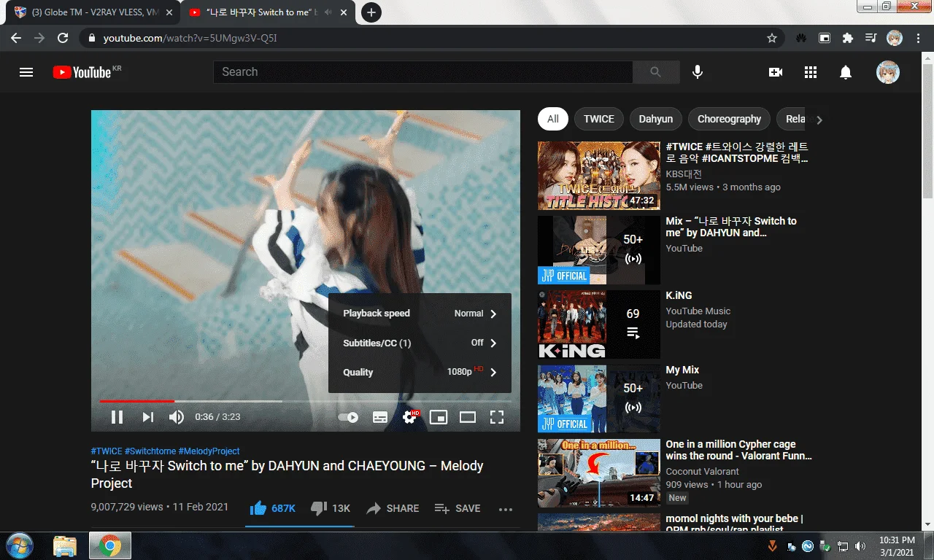Screen dimensions: 934x560
Task: Open the Chrome profile avatar
Action: point(895,38)
